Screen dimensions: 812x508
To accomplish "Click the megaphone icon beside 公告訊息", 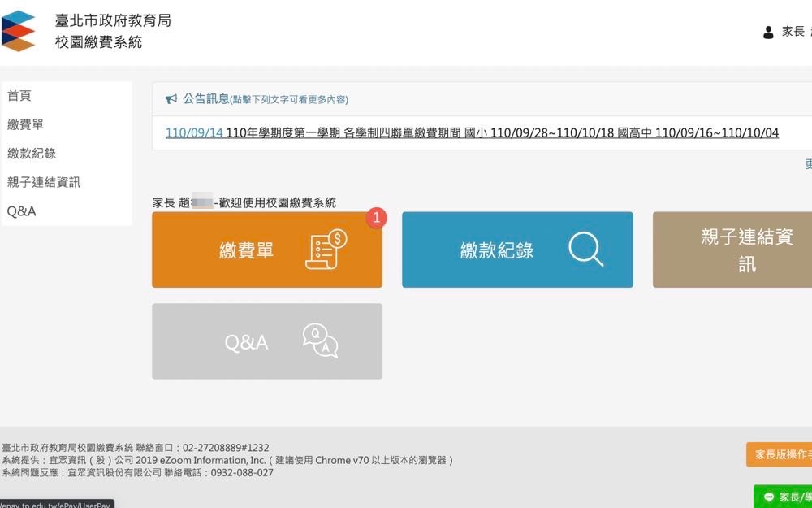I will coord(171,99).
